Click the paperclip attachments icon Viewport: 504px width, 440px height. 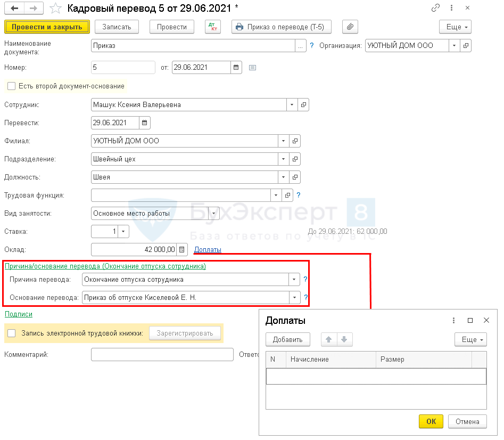350,27
